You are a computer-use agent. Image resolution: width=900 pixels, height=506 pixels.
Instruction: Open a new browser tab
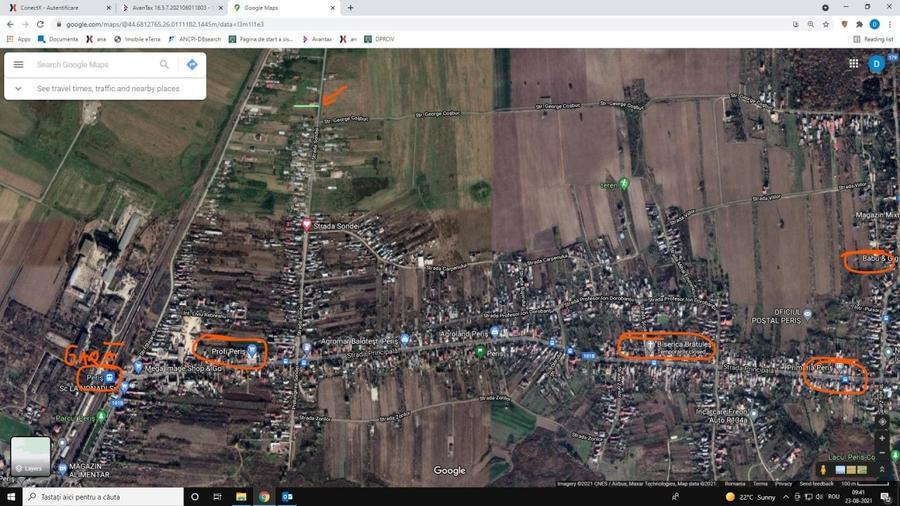(350, 7)
